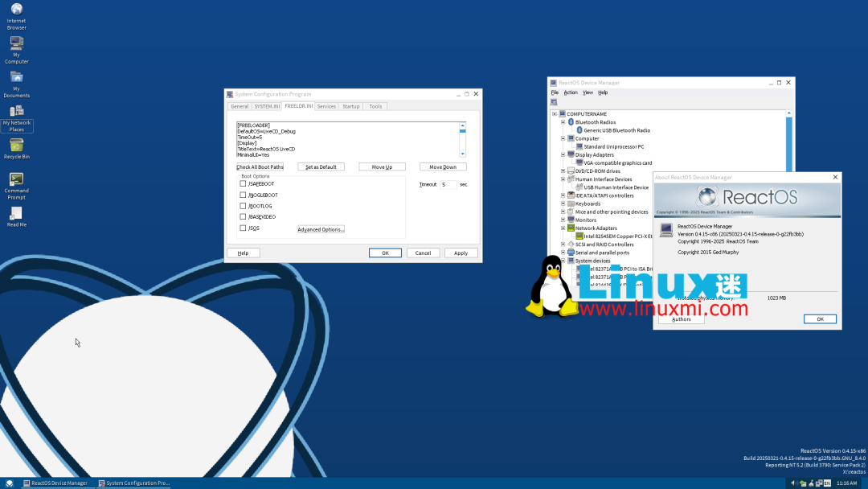
Task: Open the View menu in Device Manager
Action: coord(588,92)
